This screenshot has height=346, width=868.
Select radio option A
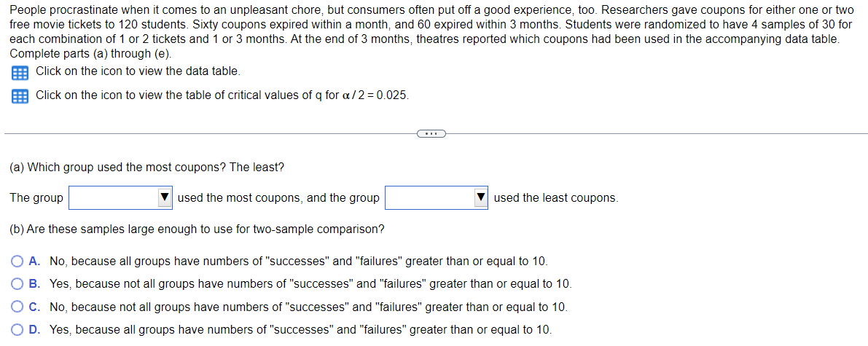tap(17, 261)
